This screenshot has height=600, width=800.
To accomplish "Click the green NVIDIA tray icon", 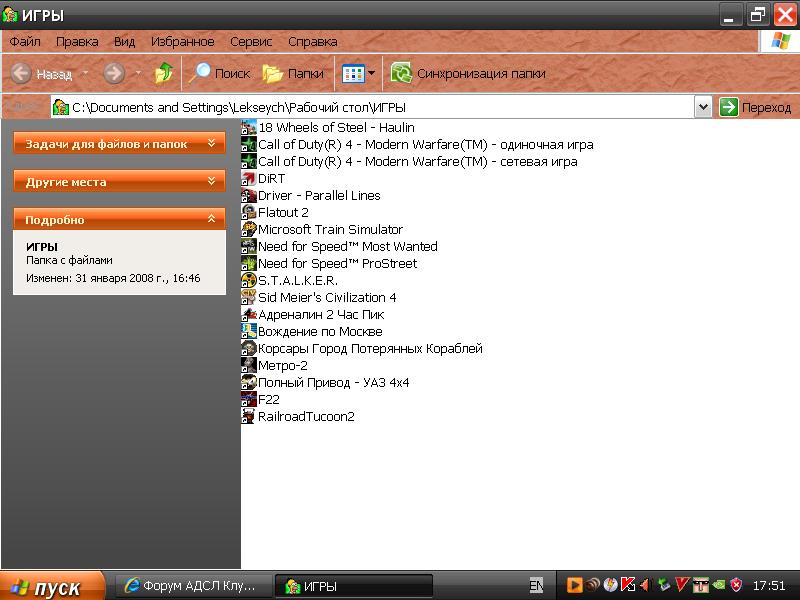I will 719,585.
